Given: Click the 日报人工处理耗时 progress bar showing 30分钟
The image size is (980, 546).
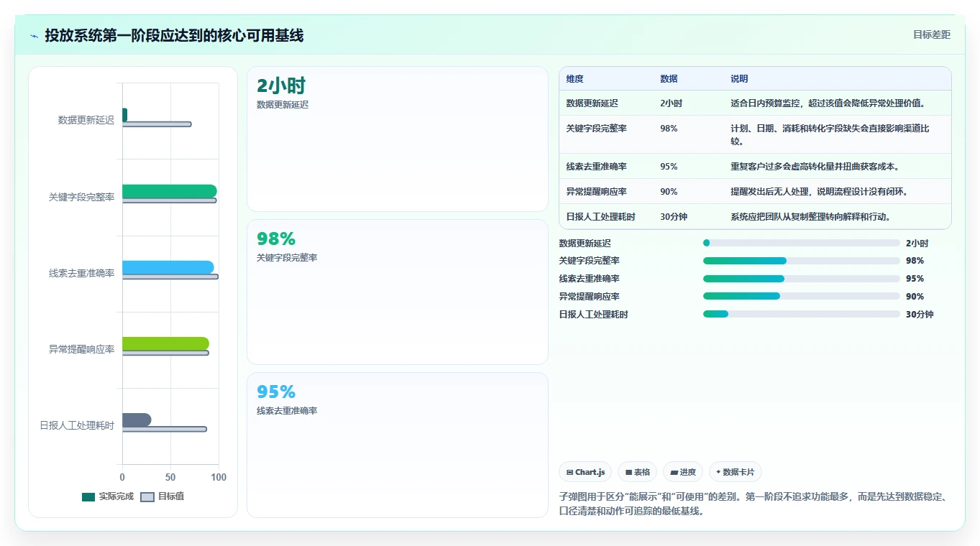Looking at the screenshot, I should pos(802,314).
